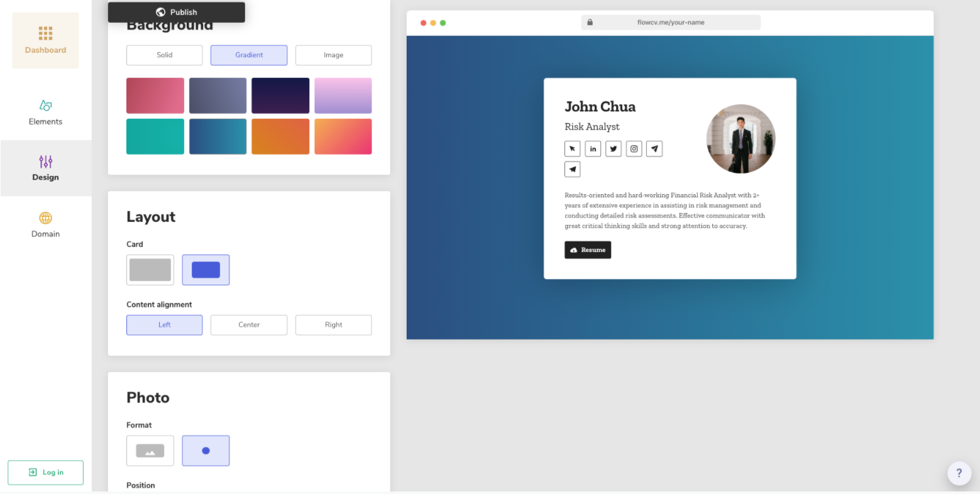Open the Elements section in the sidebar
Screen dimensions: 980x494
(x=45, y=112)
